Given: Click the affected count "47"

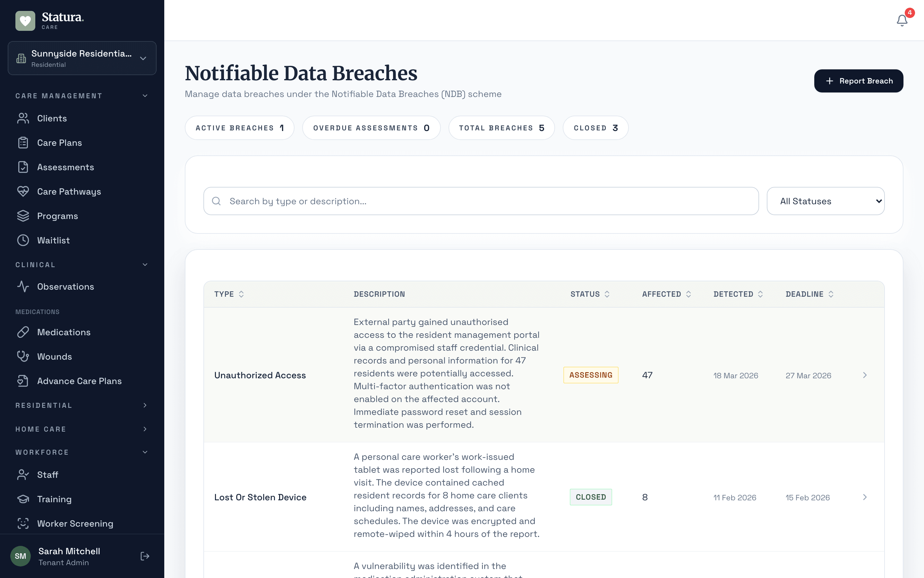Looking at the screenshot, I should [647, 375].
